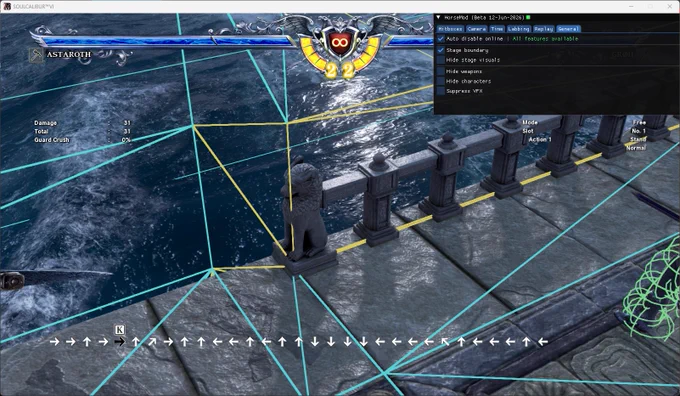Click the green status square in HorseMod title

tap(528, 17)
